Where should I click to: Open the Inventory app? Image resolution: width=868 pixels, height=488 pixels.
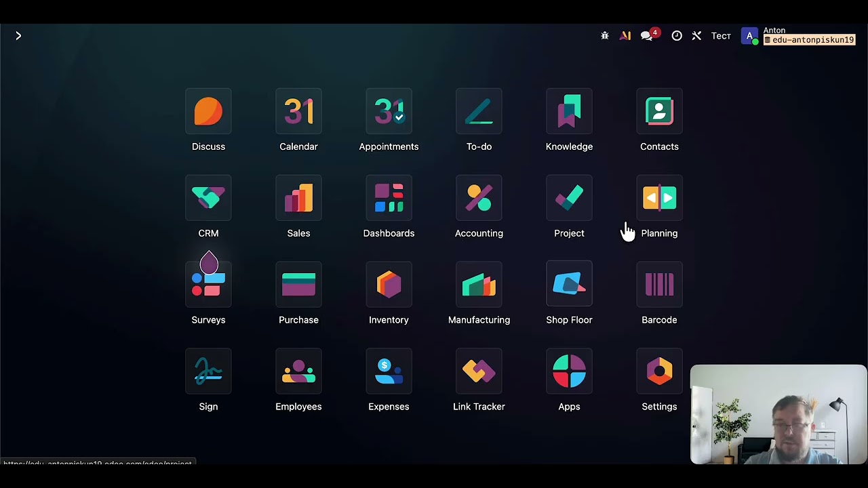(x=389, y=285)
